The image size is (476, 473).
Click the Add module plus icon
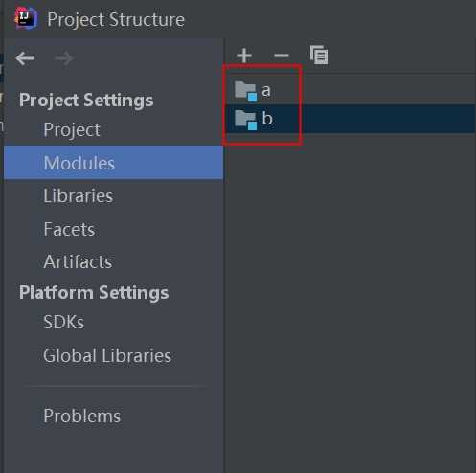coord(244,56)
